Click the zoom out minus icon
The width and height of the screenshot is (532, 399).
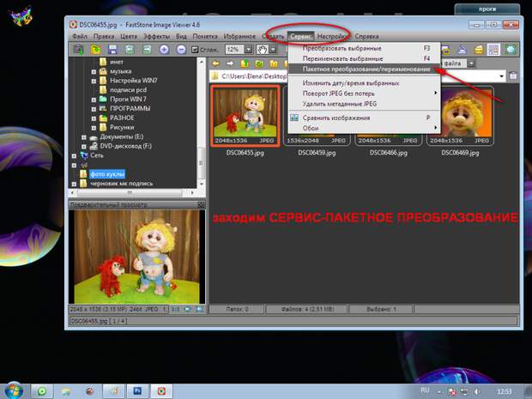click(x=182, y=50)
